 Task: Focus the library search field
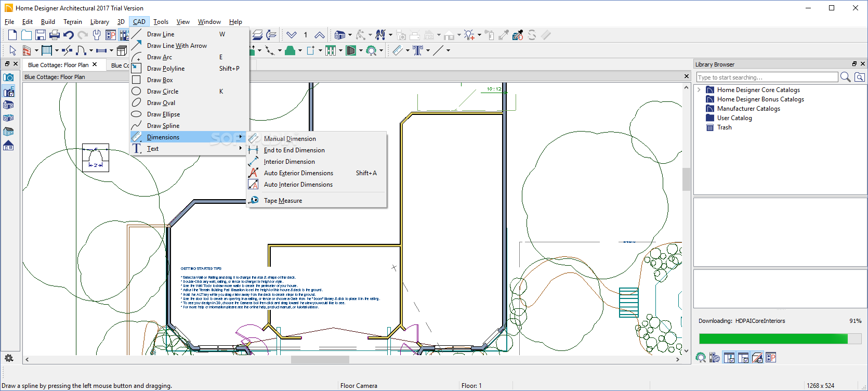[767, 77]
